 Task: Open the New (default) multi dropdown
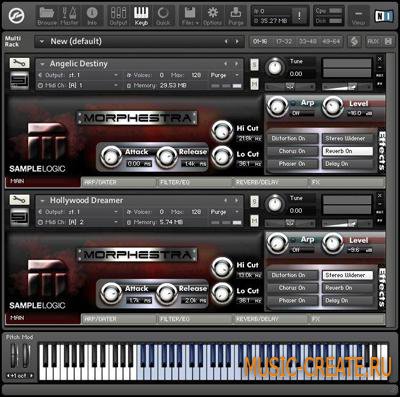click(42, 42)
